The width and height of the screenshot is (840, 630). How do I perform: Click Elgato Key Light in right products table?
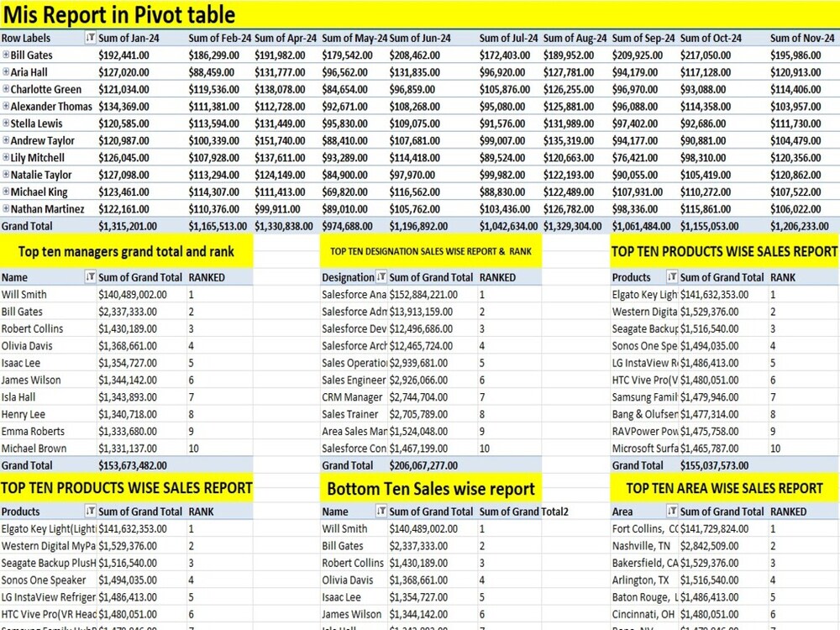click(x=644, y=295)
